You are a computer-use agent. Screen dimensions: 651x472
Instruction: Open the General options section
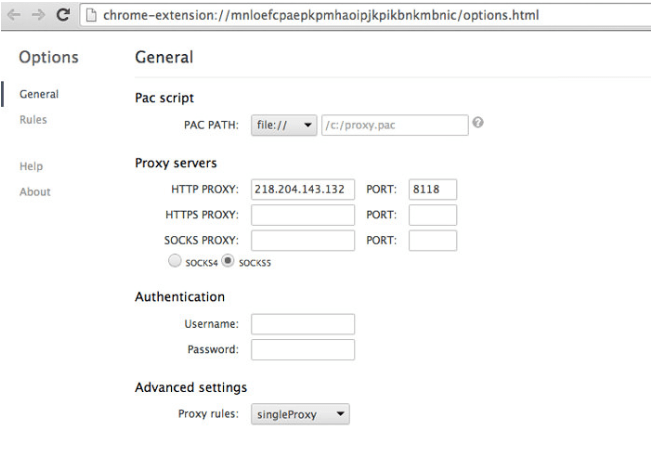38,94
